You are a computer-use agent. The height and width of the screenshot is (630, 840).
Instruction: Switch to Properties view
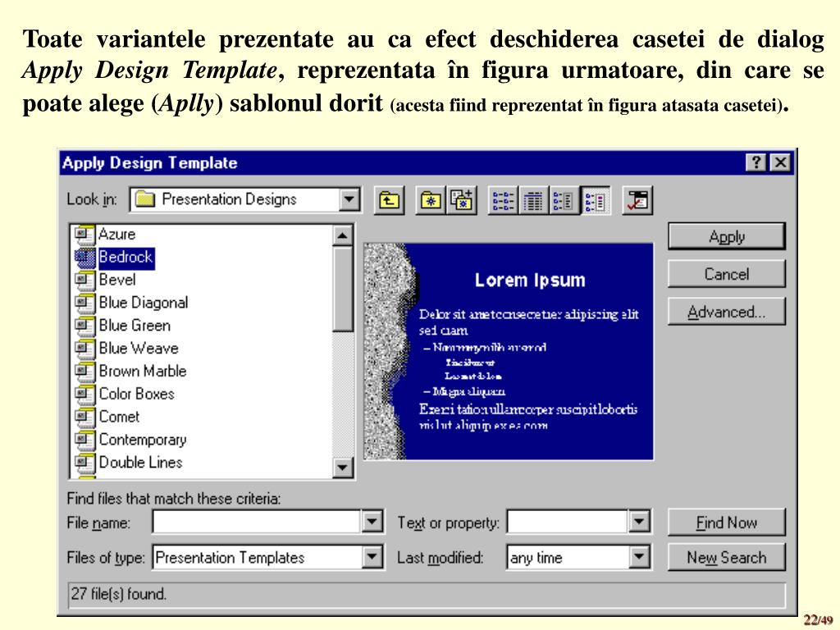pyautogui.click(x=564, y=200)
